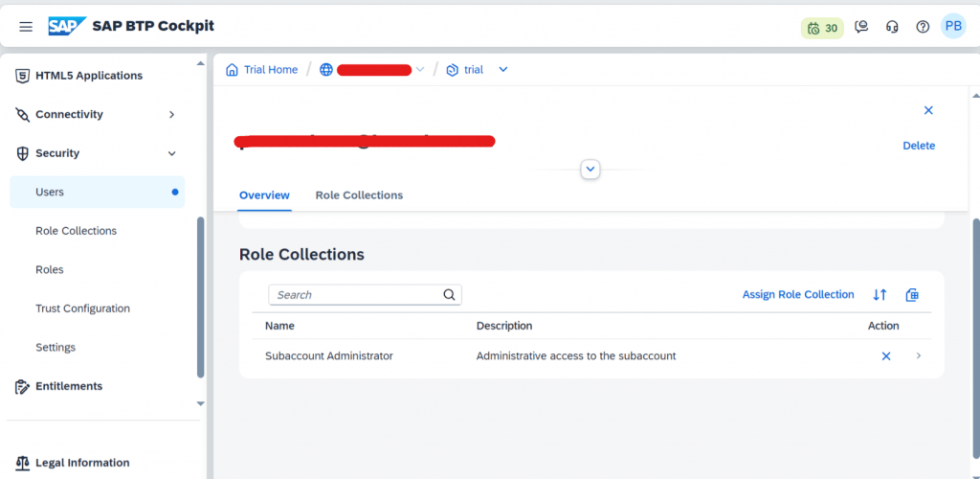Open the table settings icon

912,294
